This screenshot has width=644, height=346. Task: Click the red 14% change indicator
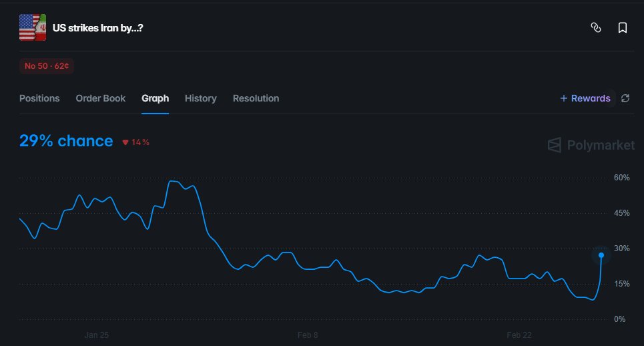point(135,142)
